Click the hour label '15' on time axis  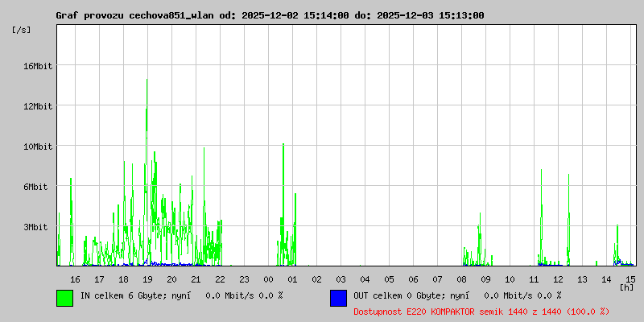point(631,279)
